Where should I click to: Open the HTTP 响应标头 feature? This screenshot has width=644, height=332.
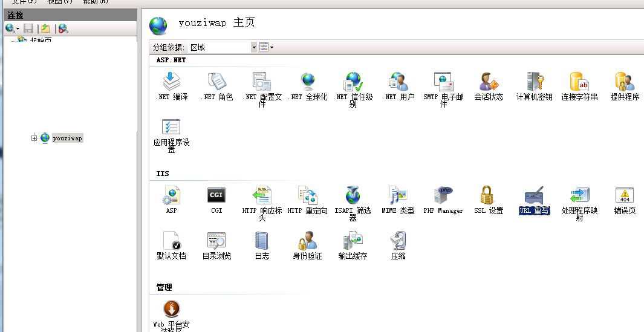tap(262, 203)
